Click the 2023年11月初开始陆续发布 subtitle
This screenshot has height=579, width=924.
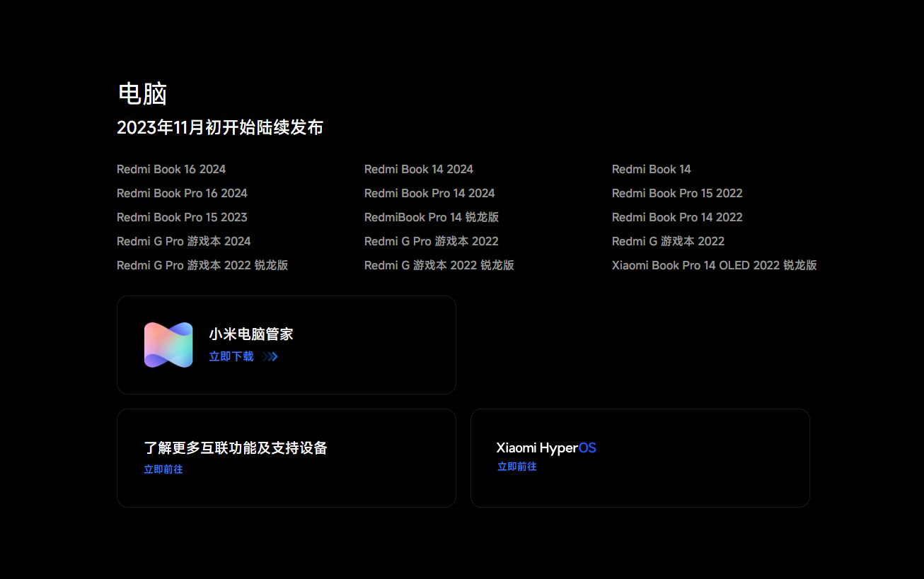coord(220,127)
